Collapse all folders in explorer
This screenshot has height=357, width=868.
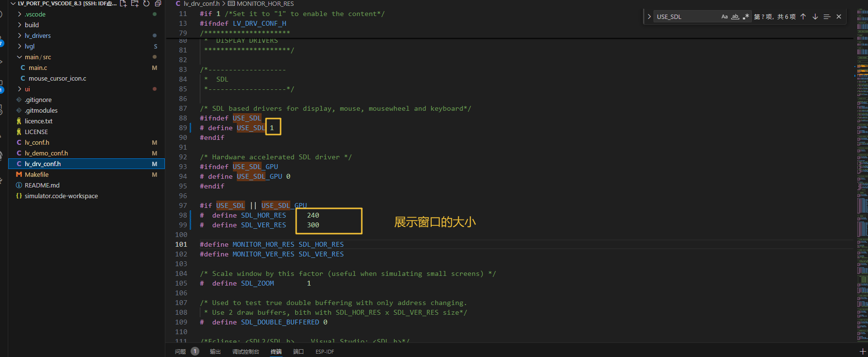(158, 3)
